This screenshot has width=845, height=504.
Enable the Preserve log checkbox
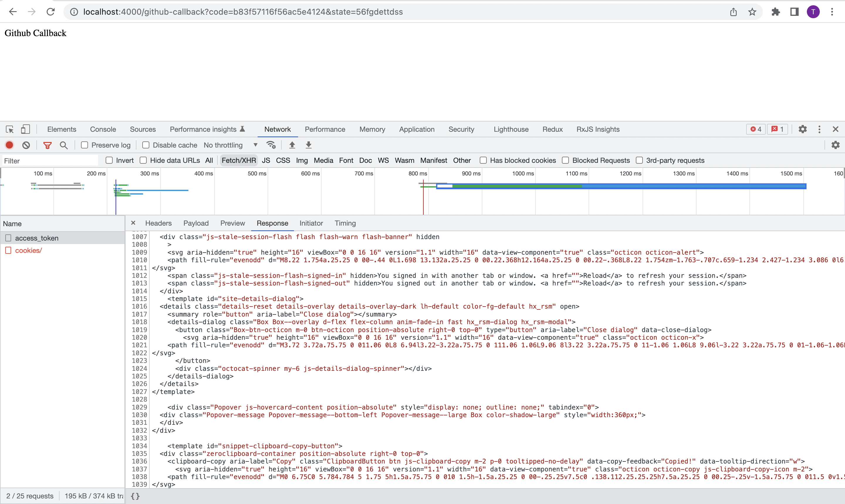pos(84,145)
